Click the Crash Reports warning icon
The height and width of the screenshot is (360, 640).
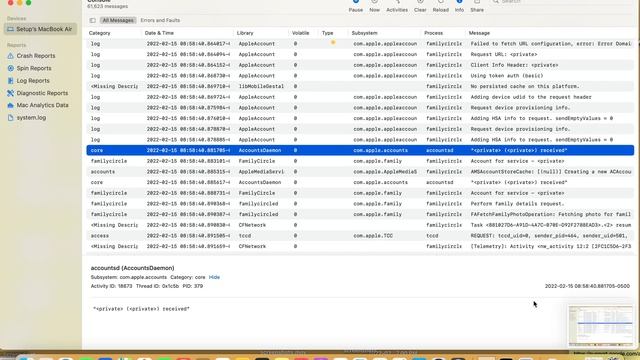point(11,56)
